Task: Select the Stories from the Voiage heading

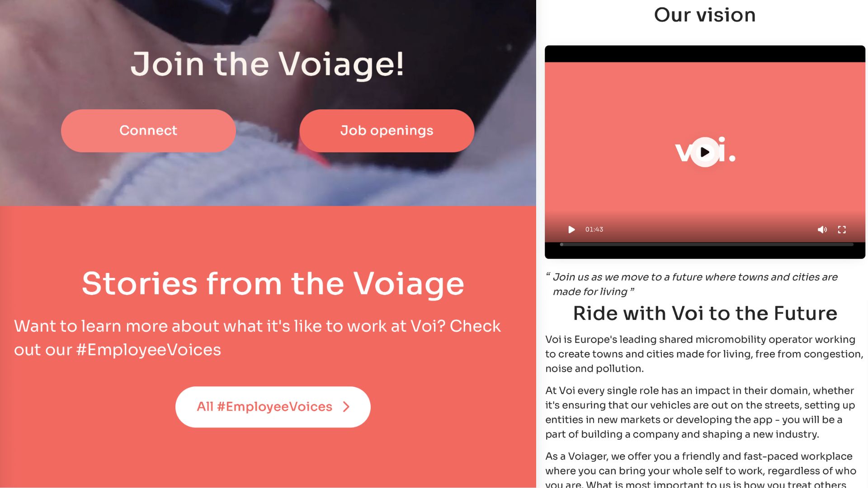Action: click(x=273, y=284)
